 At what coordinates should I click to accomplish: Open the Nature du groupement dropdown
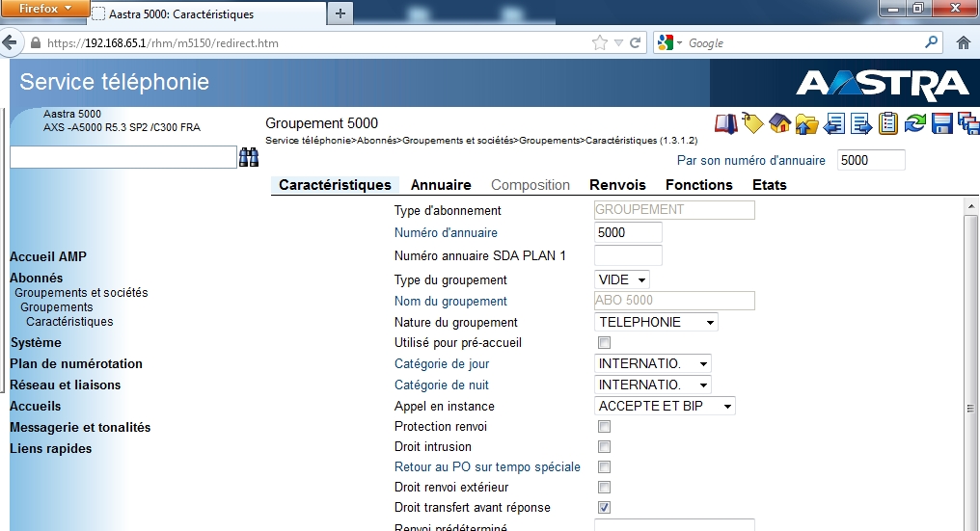(x=656, y=322)
